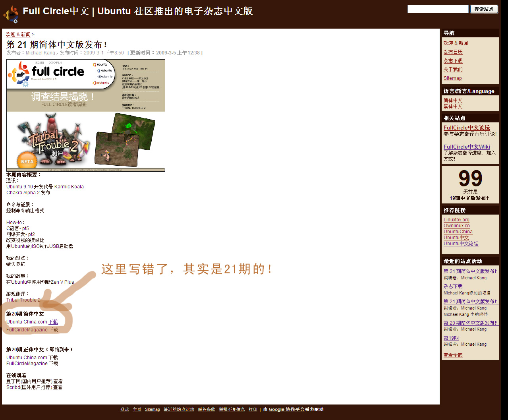Image resolution: width=508 pixels, height=420 pixels.
Task: Open 第19期 in recent site activity
Action: (451, 338)
